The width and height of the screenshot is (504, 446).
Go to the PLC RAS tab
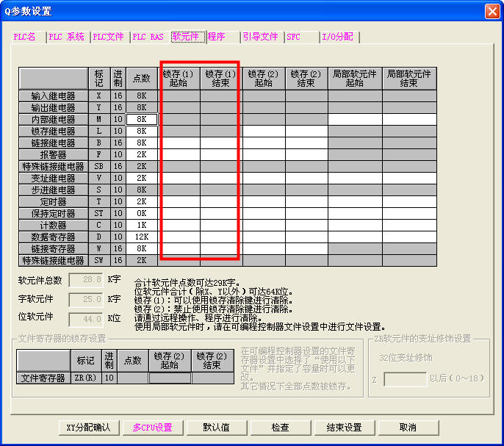click(x=148, y=37)
